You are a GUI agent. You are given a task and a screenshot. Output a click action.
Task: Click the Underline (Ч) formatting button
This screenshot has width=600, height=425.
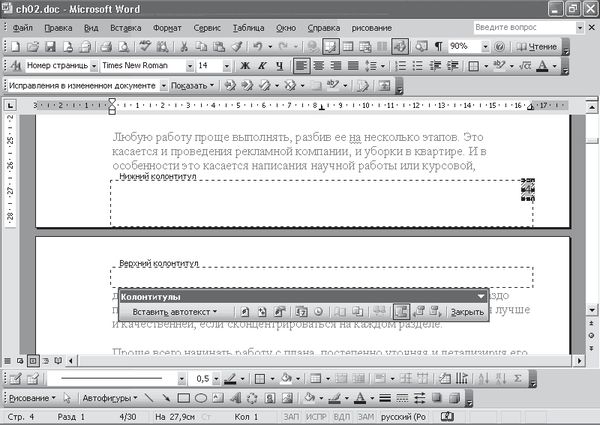coord(277,66)
